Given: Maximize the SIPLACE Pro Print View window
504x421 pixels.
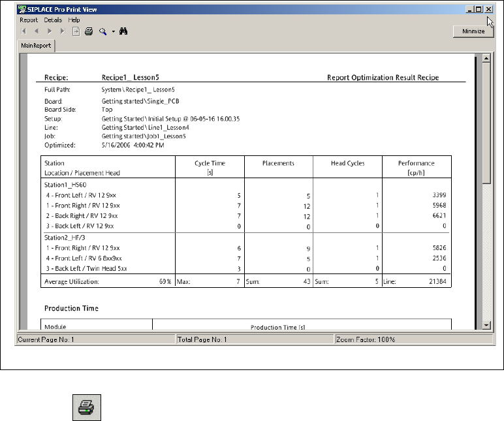Looking at the screenshot, I should pyautogui.click(x=479, y=10).
